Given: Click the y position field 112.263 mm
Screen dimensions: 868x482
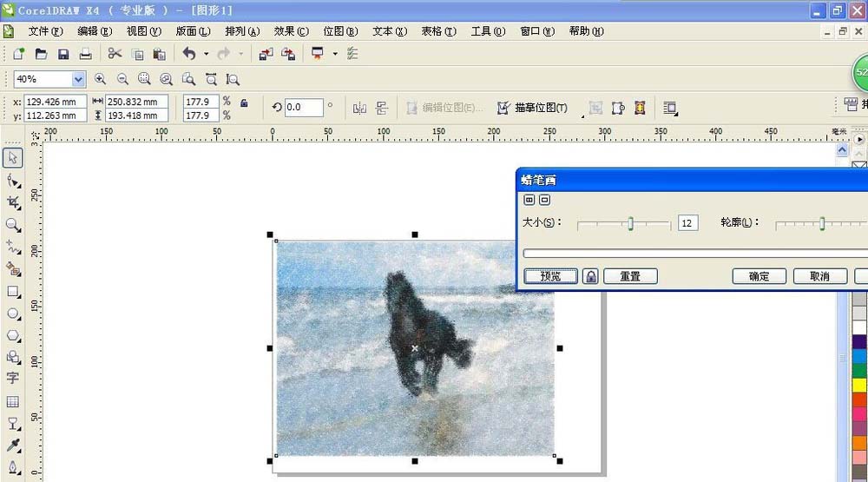Looking at the screenshot, I should (x=56, y=116).
